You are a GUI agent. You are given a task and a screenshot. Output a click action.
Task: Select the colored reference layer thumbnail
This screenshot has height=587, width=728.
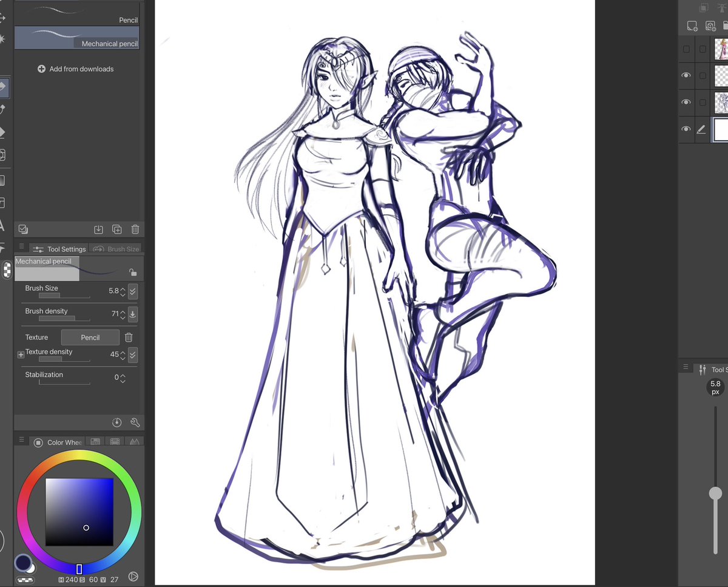[721, 49]
